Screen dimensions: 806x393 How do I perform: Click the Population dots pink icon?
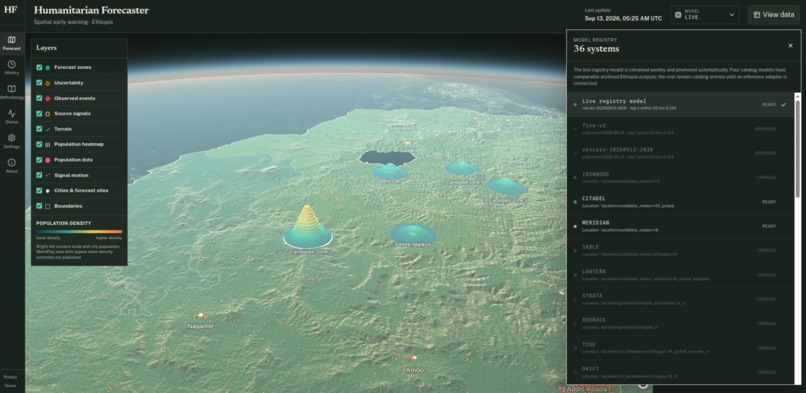pos(48,160)
